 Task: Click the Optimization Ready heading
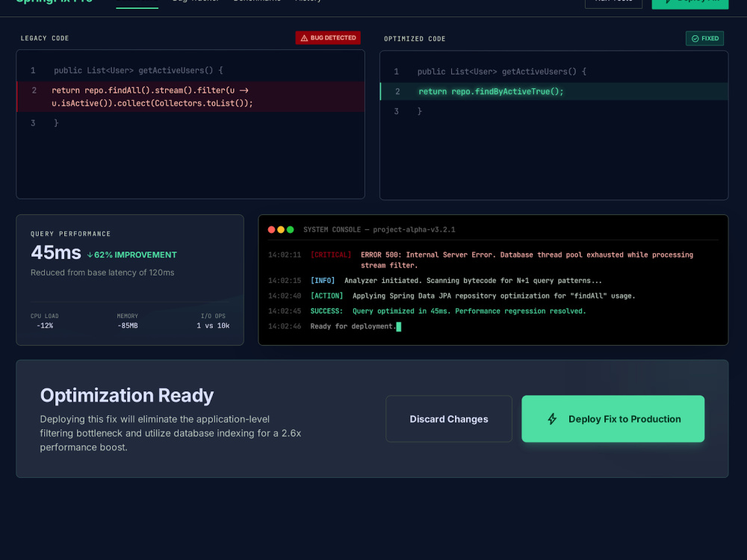[x=127, y=395]
